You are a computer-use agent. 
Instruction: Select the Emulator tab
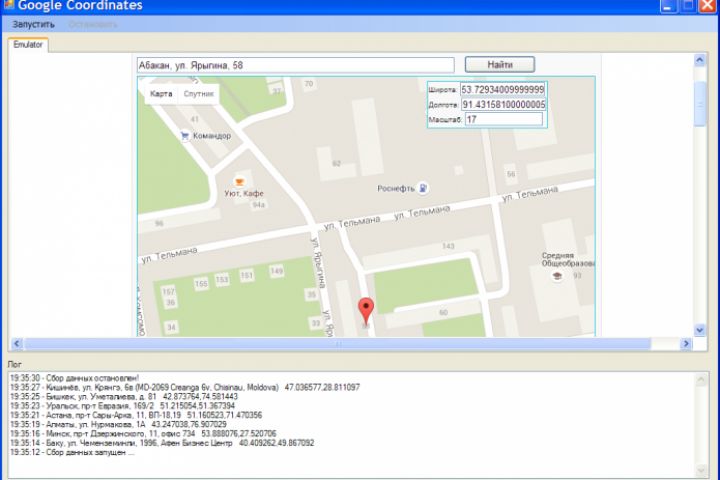(28, 45)
